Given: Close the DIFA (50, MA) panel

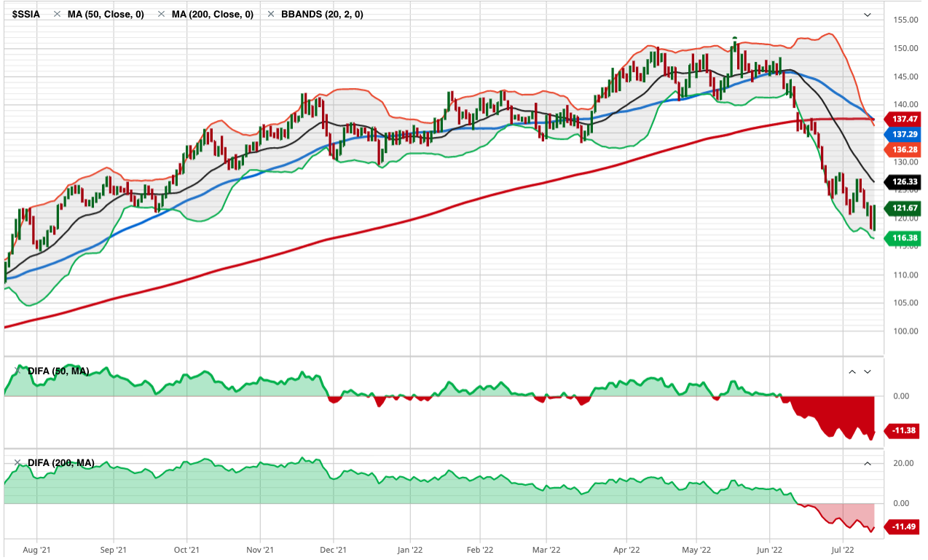Looking at the screenshot, I should coord(17,371).
